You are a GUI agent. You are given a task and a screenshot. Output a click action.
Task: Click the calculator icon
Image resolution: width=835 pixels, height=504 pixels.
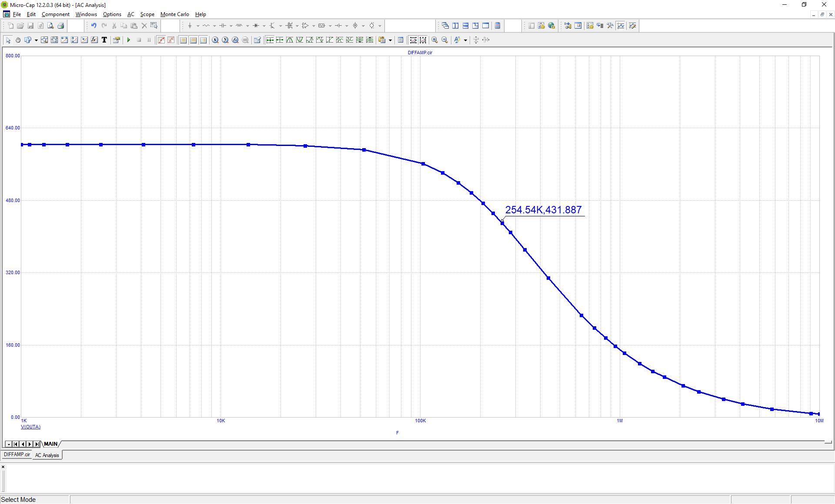tap(498, 26)
